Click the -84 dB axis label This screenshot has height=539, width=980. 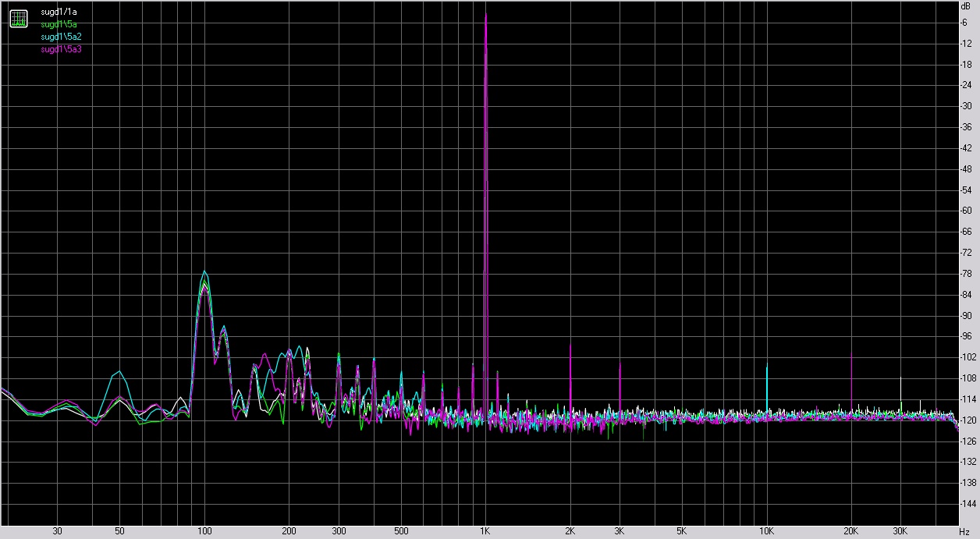[968, 295]
